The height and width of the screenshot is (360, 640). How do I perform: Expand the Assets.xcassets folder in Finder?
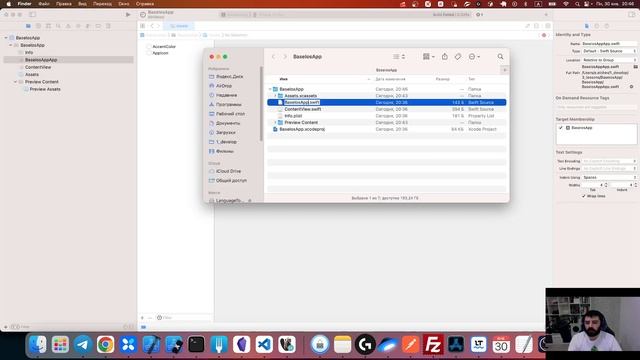pos(275,96)
